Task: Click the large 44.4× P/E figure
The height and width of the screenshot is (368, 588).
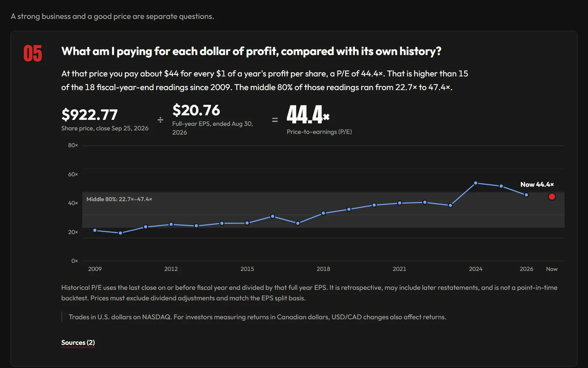Action: coord(308,114)
